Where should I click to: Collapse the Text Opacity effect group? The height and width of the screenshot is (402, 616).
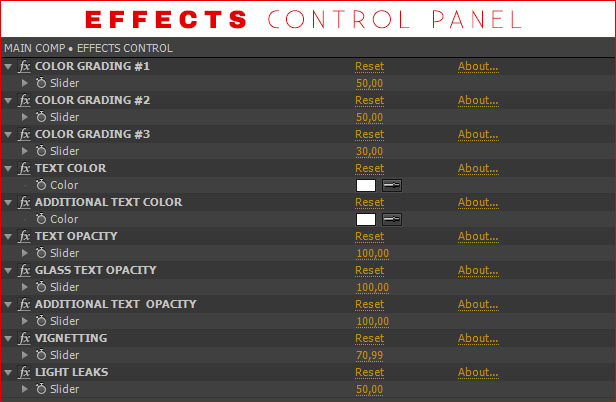pyautogui.click(x=8, y=237)
